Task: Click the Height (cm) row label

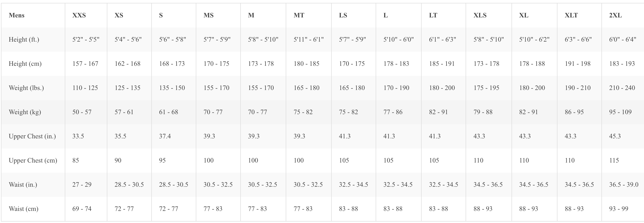Action: [25, 64]
